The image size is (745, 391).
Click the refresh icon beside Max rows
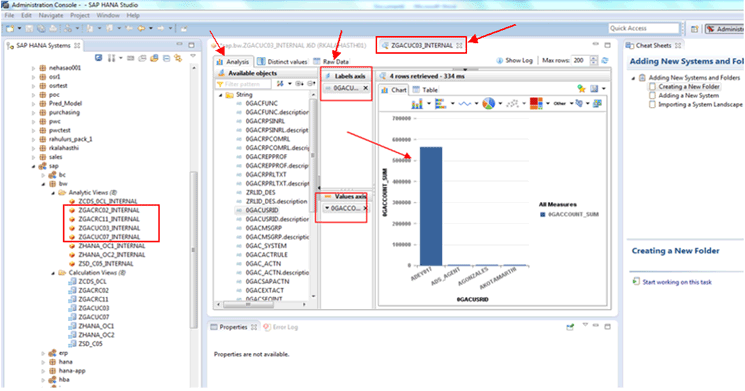pyautogui.click(x=605, y=60)
